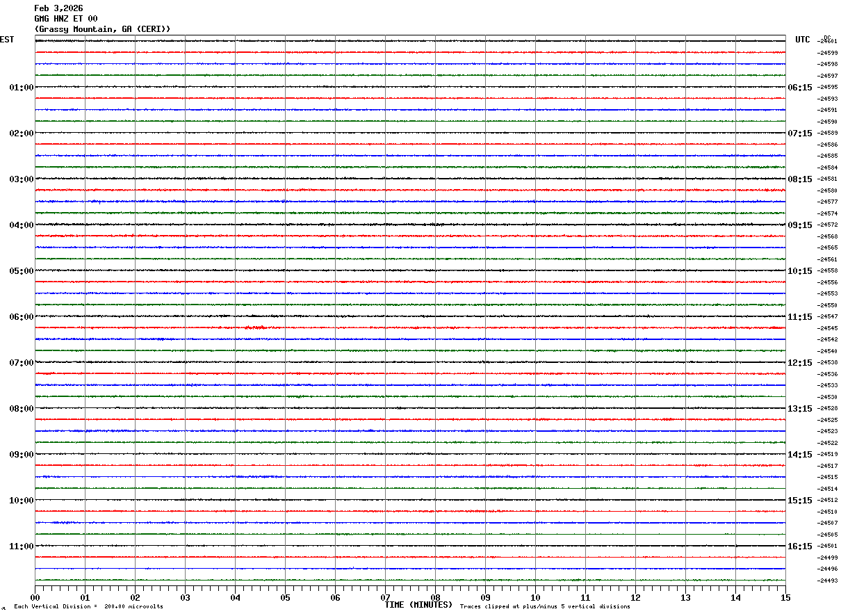
Task: Click the 'TIME (MINUTES)' axis title
Action: pos(418,605)
